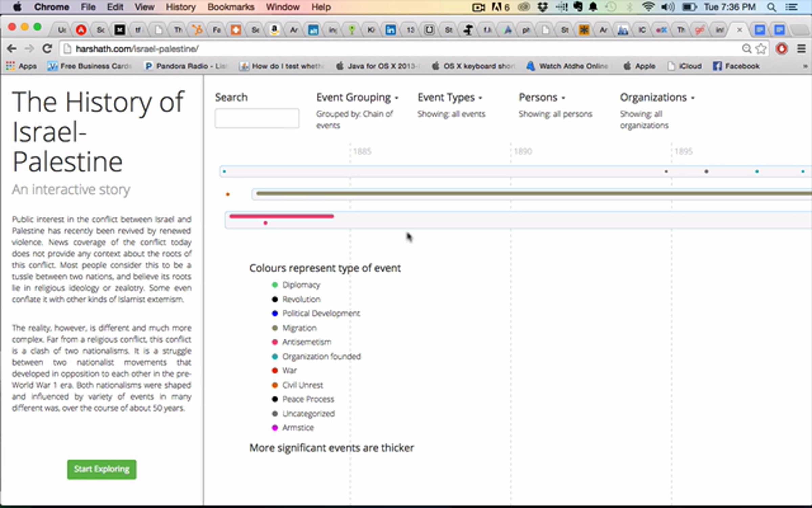
Task: Open the Event Types dropdown
Action: (x=449, y=98)
